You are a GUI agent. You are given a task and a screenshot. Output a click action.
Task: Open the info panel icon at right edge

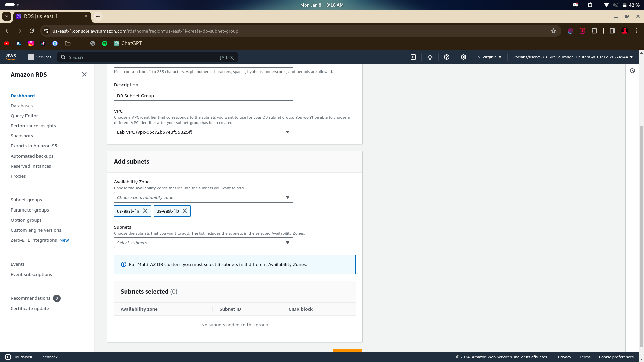[x=632, y=71]
